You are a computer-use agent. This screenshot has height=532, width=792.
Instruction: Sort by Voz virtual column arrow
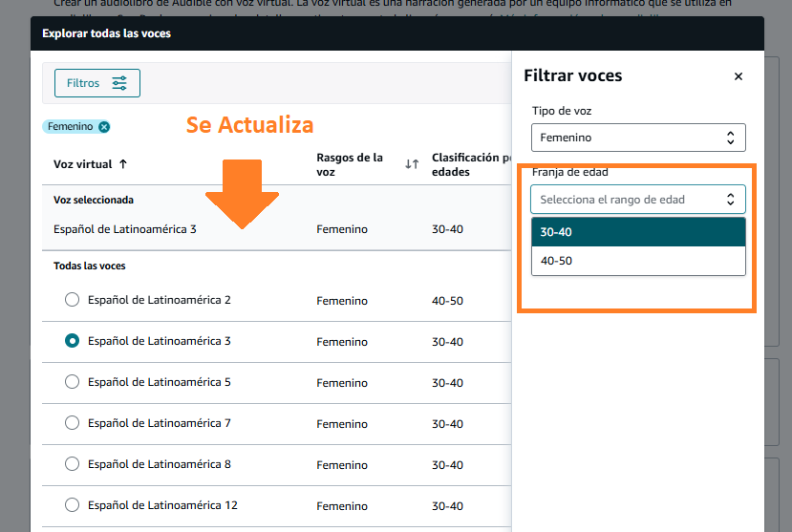click(x=123, y=164)
